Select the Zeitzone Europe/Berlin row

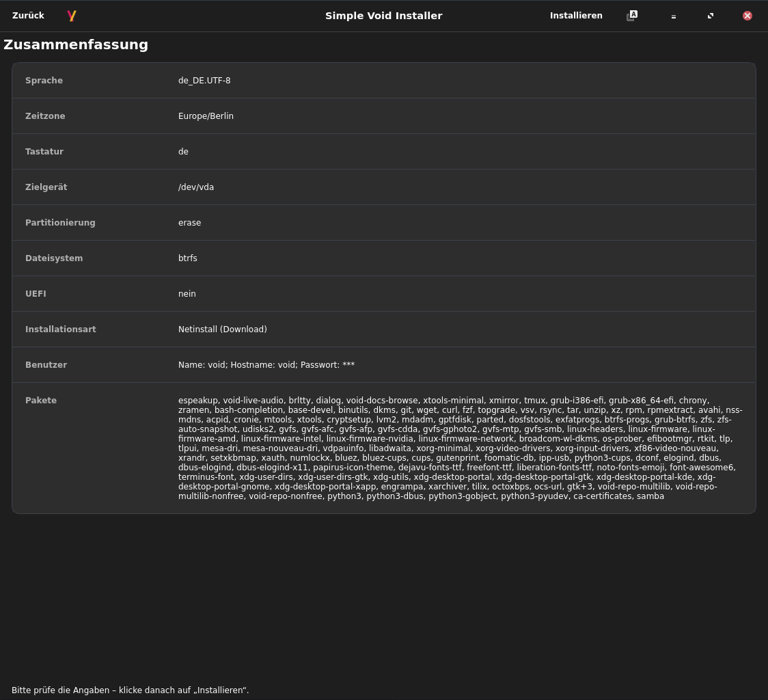click(x=383, y=116)
